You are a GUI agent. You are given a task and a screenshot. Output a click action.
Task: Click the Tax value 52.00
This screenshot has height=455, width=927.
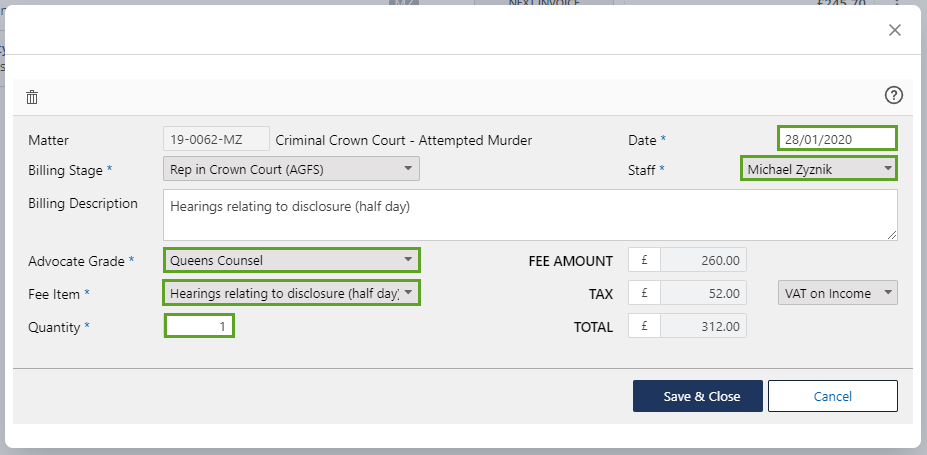coord(703,293)
